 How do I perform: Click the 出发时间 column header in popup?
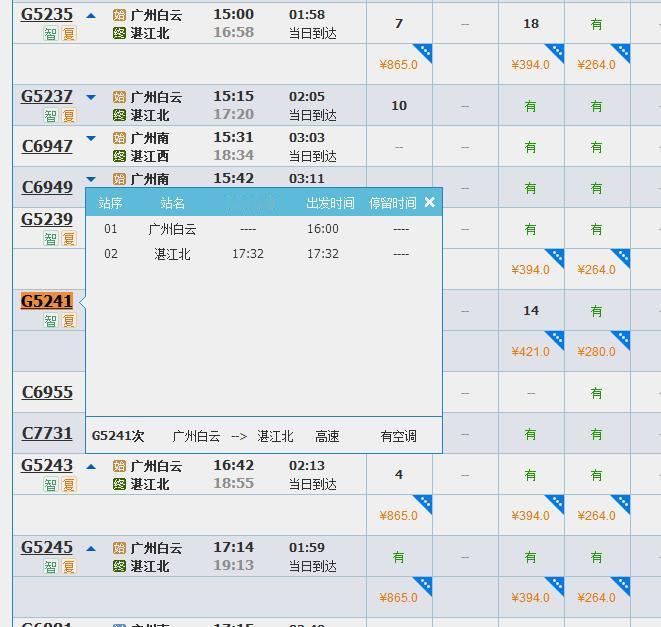pos(330,203)
